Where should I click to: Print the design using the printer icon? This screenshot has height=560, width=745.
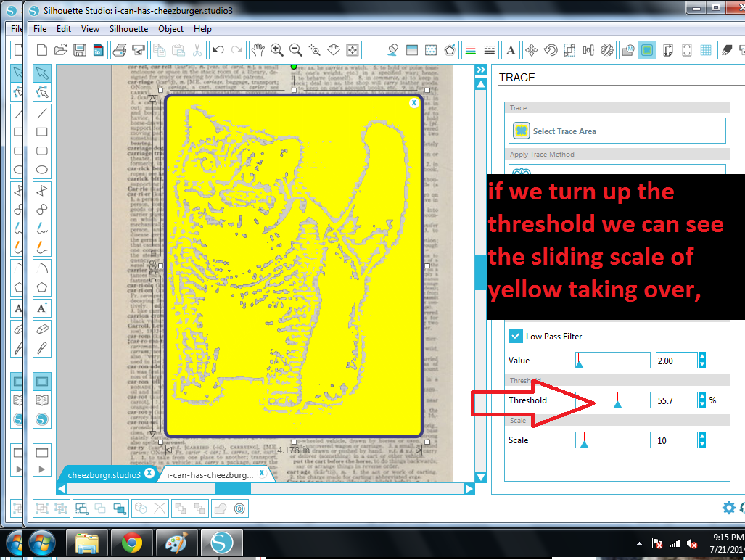(119, 50)
